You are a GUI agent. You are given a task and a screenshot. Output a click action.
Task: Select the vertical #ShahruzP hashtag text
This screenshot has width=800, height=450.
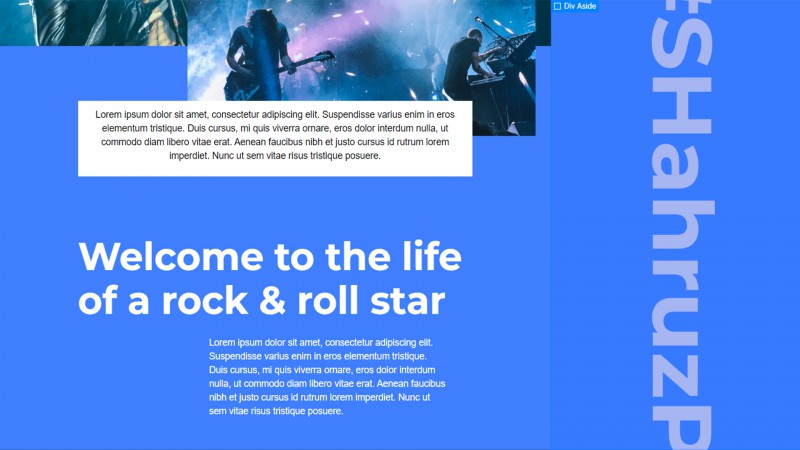(683, 225)
